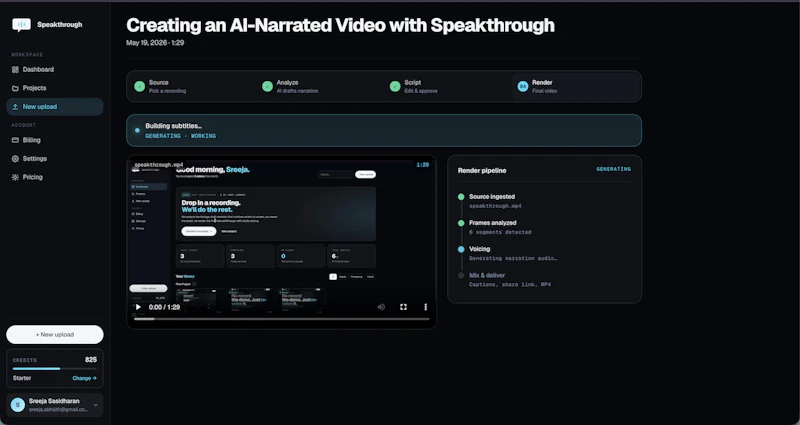Click the Mix & deliver gray dot

click(461, 276)
